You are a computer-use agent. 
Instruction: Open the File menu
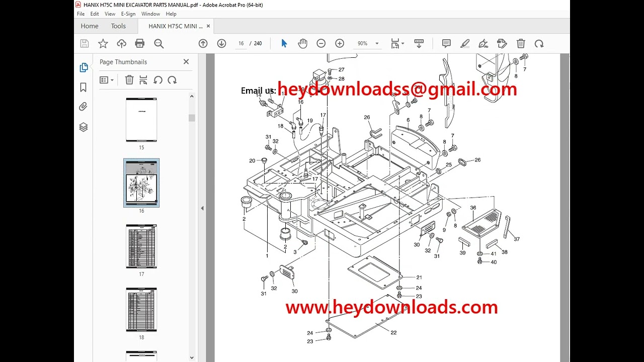pos(80,14)
